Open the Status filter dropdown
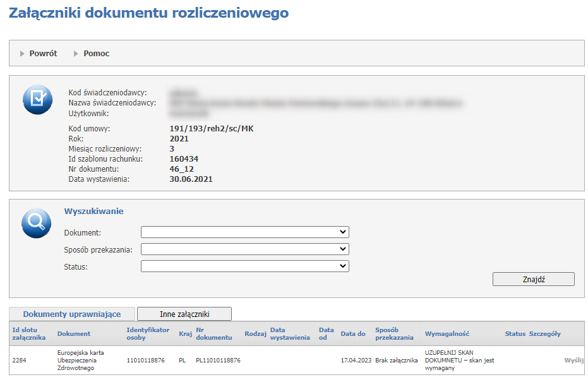This screenshot has width=588, height=382. (x=244, y=266)
